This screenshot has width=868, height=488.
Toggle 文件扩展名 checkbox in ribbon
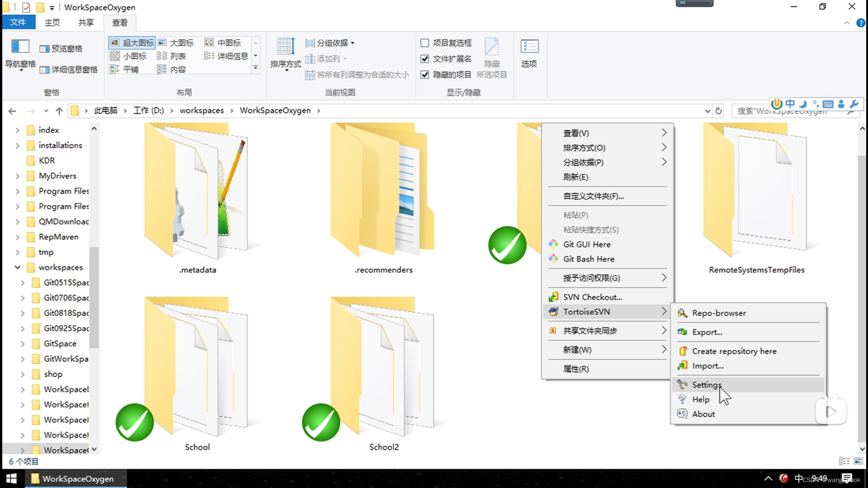(x=425, y=58)
